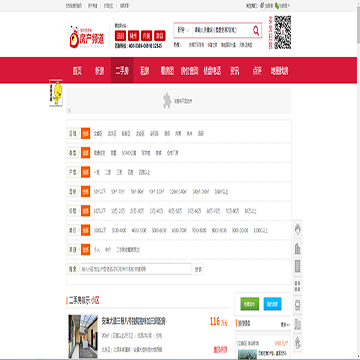Choose the first size range after 不限 in the 面积 row
Image resolution: width=360 pixels, height=360 pixels.
(100, 192)
